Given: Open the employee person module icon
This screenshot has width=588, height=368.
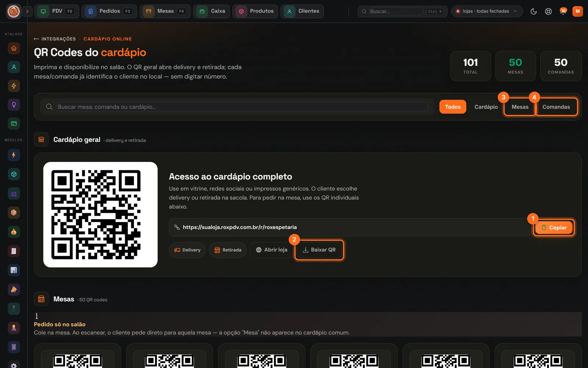Looking at the screenshot, I should pyautogui.click(x=14, y=328).
